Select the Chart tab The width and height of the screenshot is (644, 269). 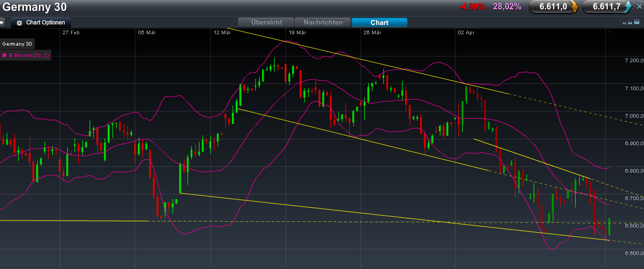pos(379,22)
